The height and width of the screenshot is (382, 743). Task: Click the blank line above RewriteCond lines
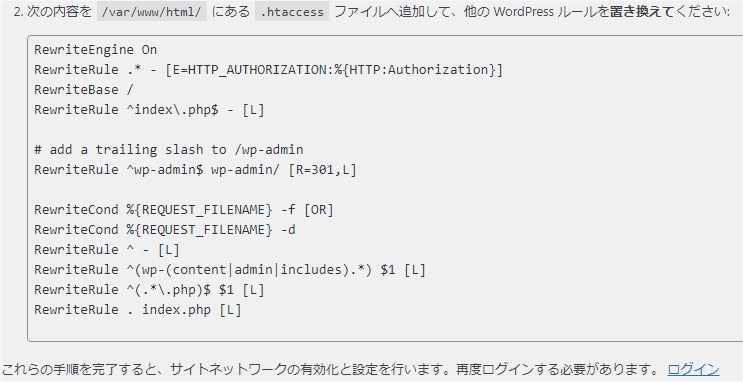tap(385, 190)
